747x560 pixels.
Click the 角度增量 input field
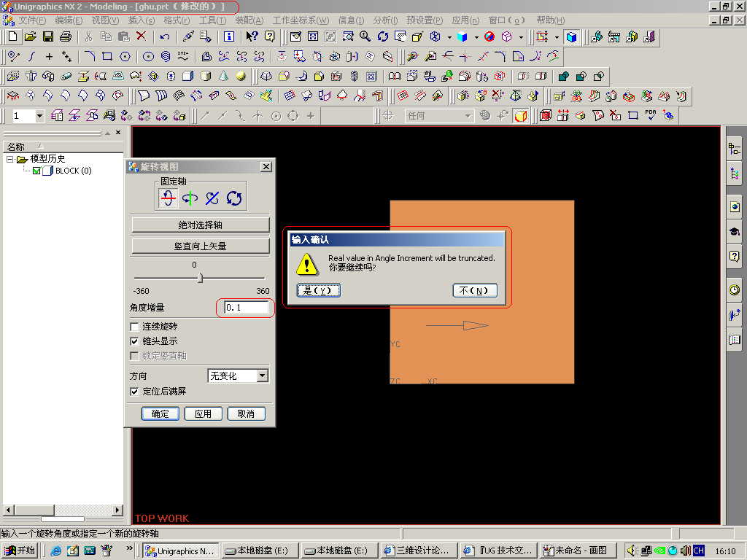(247, 308)
